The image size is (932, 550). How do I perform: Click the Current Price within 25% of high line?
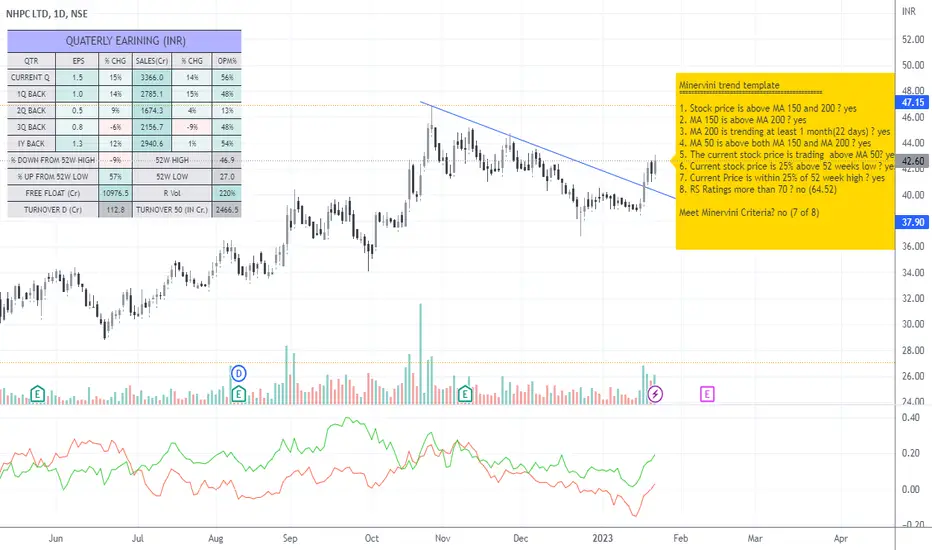(x=782, y=178)
